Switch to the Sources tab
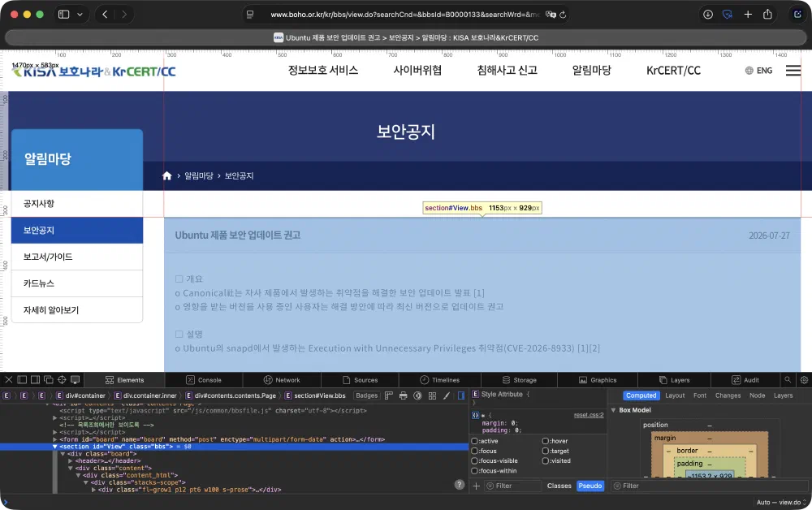This screenshot has height=510, width=812. point(360,379)
